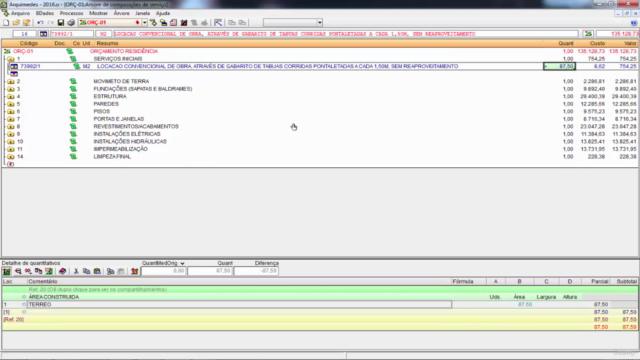Click the paste clipboard icon in quantitativos toolbar
This screenshot has width=640, height=360.
(x=97, y=271)
